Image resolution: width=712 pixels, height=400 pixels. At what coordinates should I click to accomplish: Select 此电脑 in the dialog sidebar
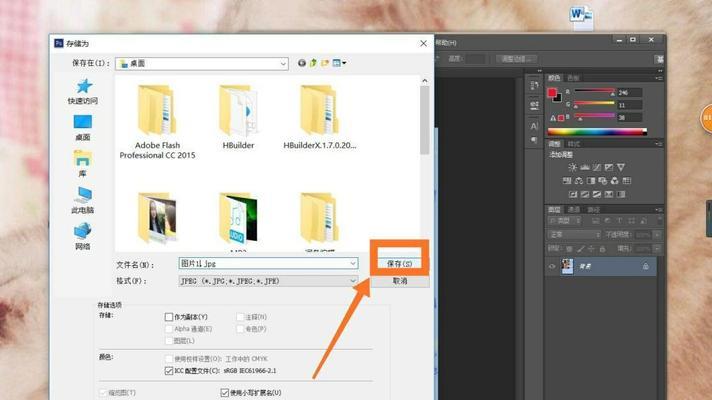(x=83, y=200)
